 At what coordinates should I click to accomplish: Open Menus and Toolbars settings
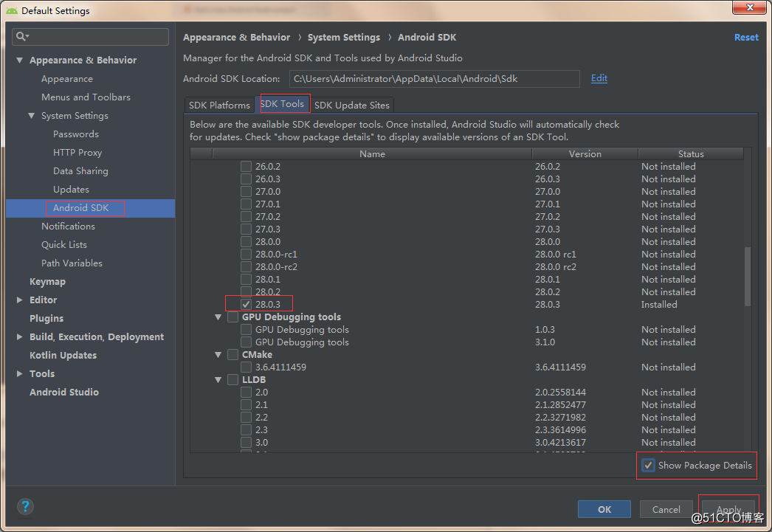point(86,97)
